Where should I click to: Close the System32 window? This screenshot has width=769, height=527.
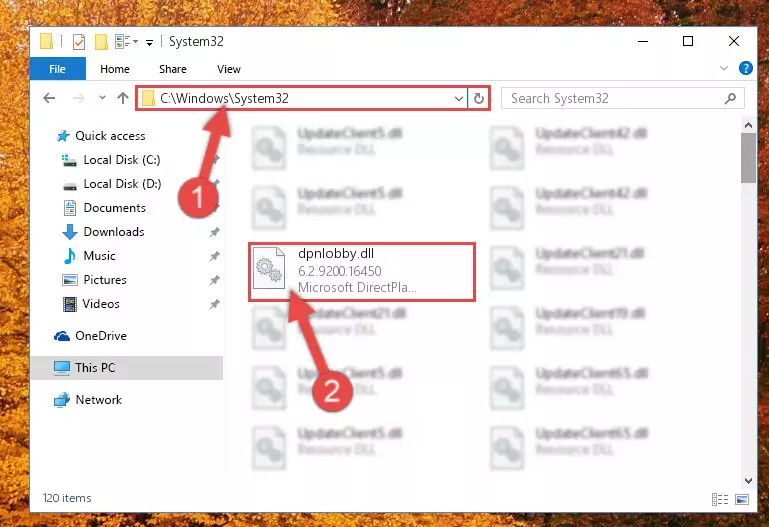pyautogui.click(x=734, y=42)
